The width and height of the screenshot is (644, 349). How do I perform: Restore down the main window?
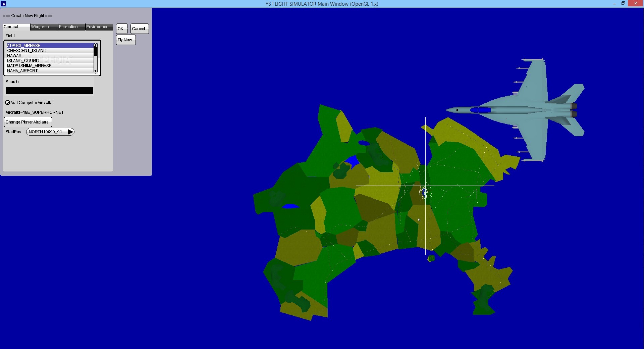623,4
